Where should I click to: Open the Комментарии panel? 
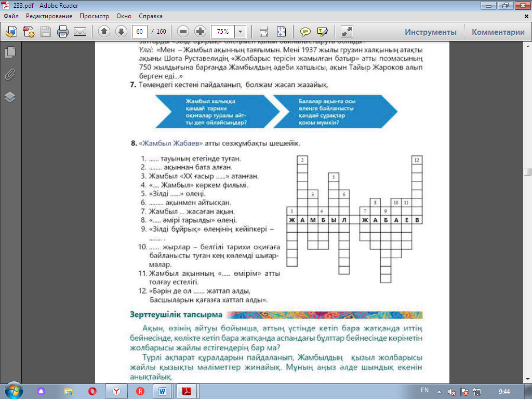pyautogui.click(x=498, y=32)
